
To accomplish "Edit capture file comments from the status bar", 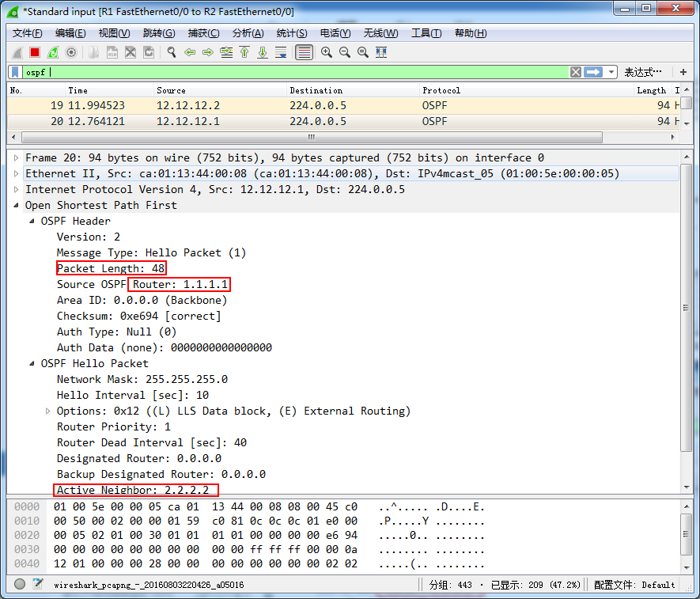I will [x=38, y=584].
